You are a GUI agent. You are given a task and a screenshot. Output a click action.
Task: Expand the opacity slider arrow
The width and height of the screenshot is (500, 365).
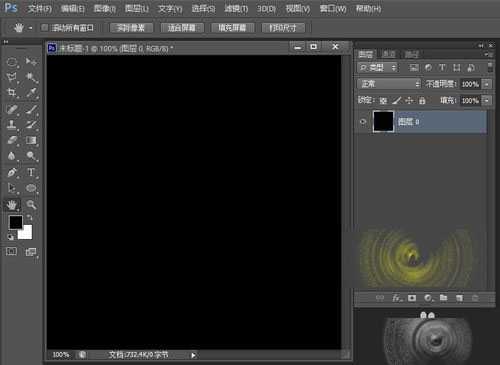[x=487, y=84]
